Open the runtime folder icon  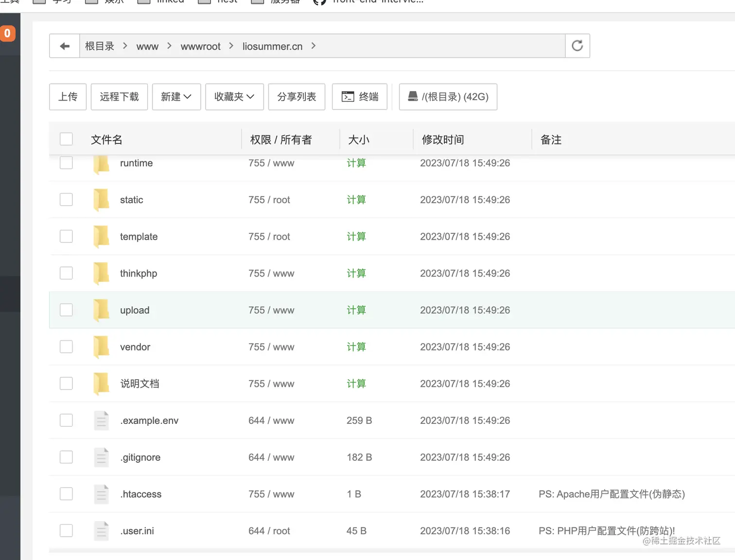(x=101, y=164)
